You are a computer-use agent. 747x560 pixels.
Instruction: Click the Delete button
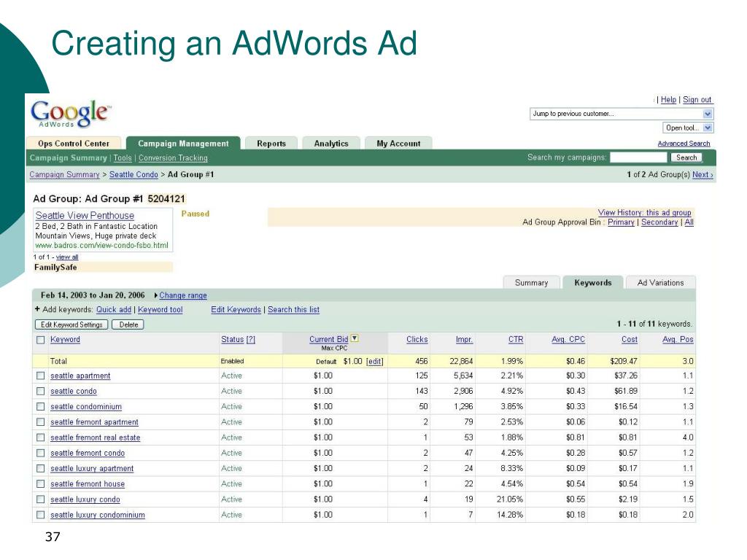(x=128, y=324)
